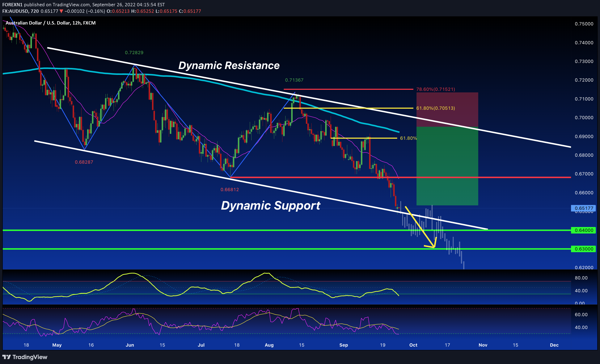The width and height of the screenshot is (600, 364).
Task: Click the 'Sep' label on time axis
Action: (x=344, y=345)
